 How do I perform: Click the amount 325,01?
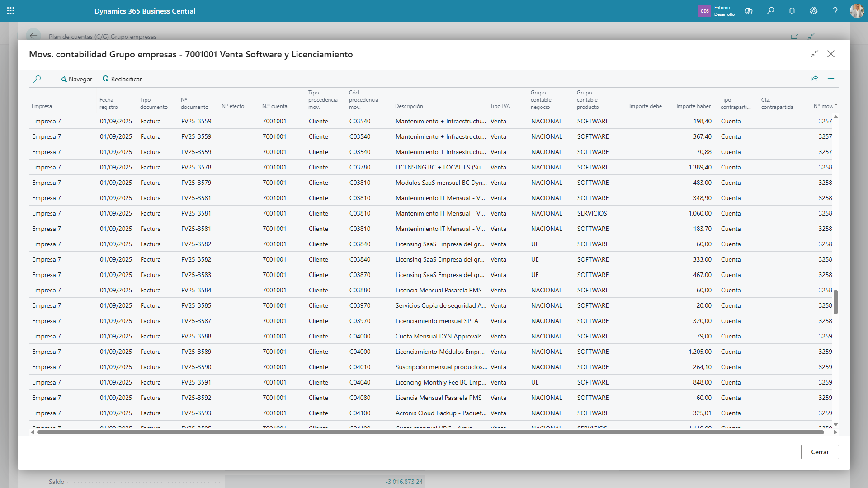[x=702, y=413]
